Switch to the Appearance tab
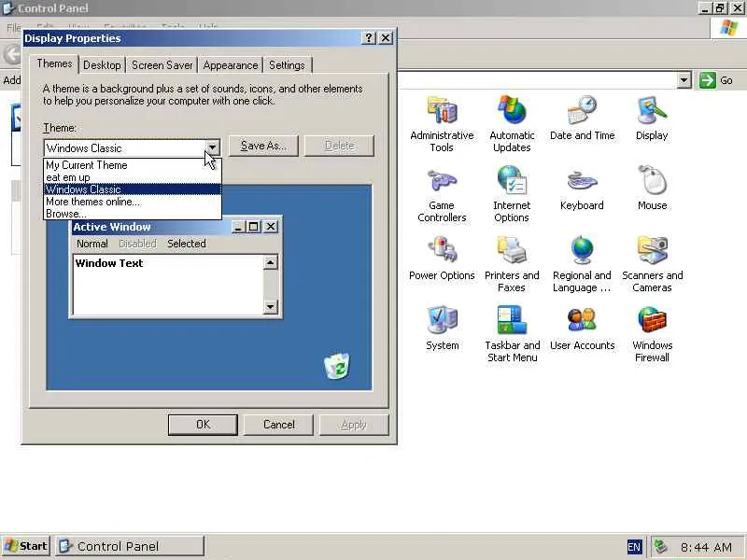Image resolution: width=747 pixels, height=560 pixels. click(x=231, y=65)
